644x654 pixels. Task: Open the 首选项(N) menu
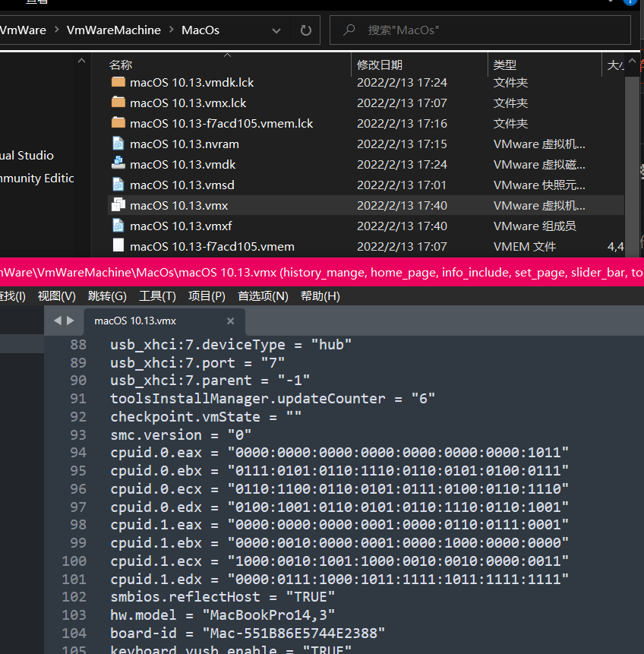[x=263, y=296]
